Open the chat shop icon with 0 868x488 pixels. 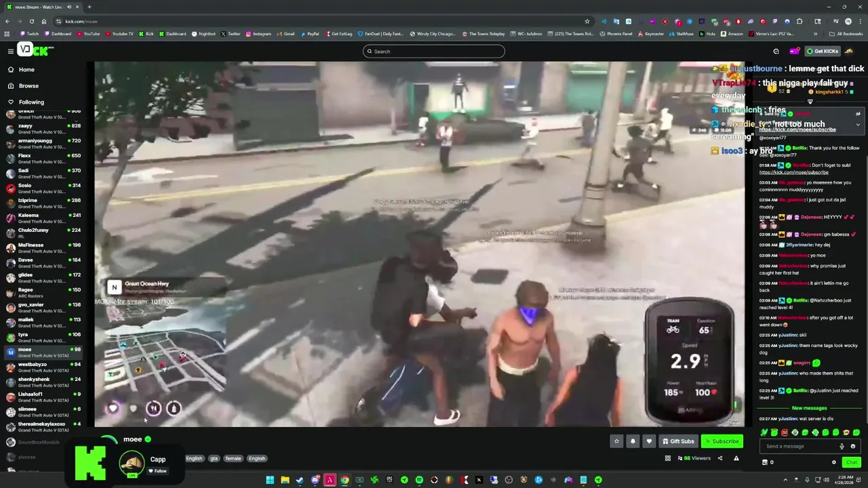[768, 462]
